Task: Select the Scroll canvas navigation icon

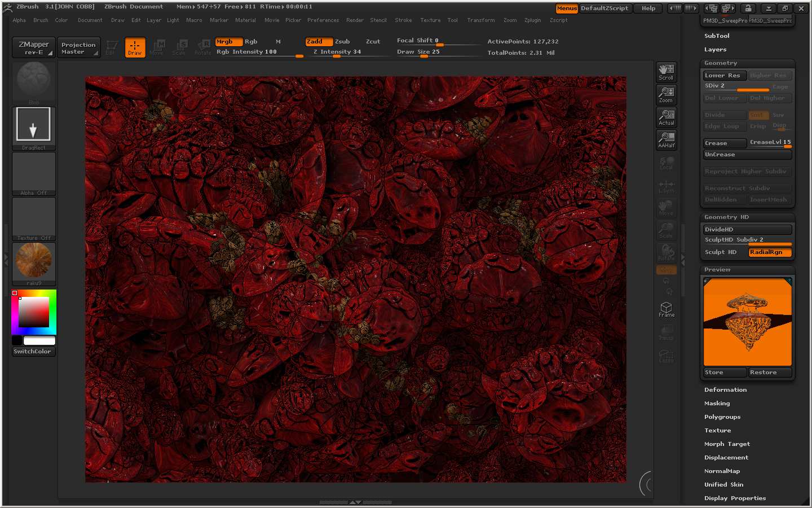Action: coord(666,72)
